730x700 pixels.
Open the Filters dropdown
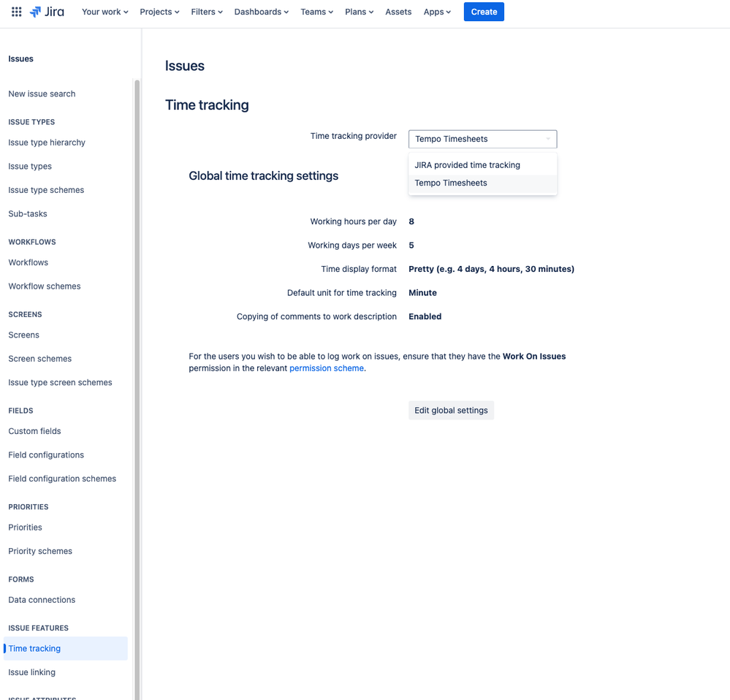click(x=207, y=12)
